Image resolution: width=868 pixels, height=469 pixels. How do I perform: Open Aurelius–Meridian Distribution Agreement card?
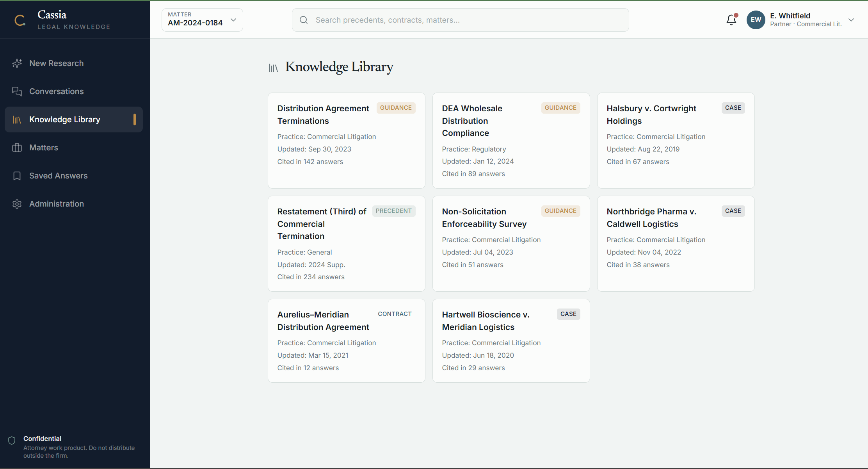coord(347,341)
